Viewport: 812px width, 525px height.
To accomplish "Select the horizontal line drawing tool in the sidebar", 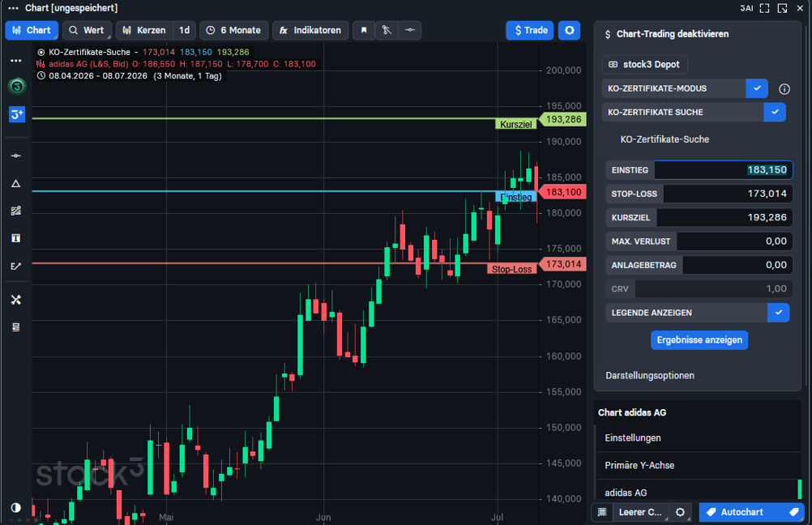I will coord(16,156).
